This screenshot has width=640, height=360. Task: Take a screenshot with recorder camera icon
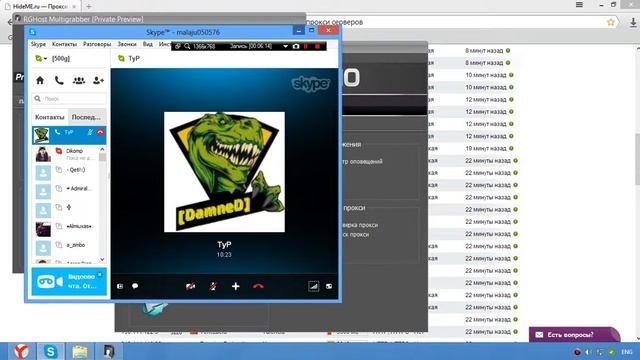[x=296, y=47]
